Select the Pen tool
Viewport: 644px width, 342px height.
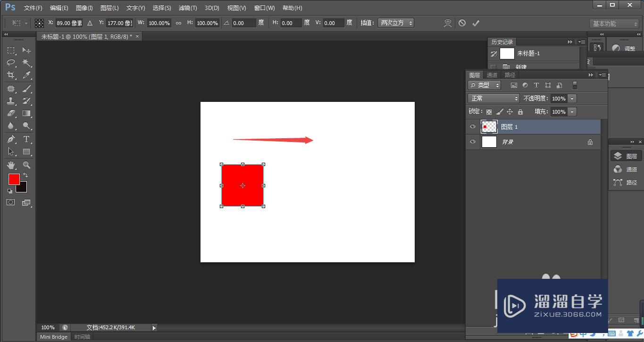(x=11, y=139)
